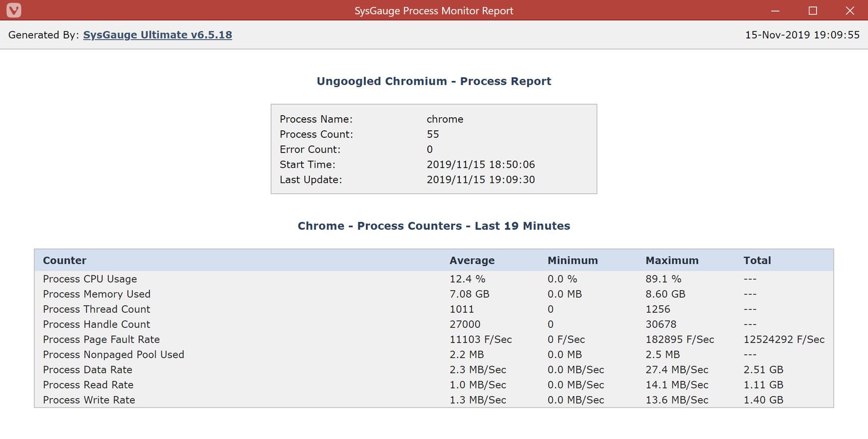
Task: Click CPU usage average 12.4 %
Action: point(467,279)
